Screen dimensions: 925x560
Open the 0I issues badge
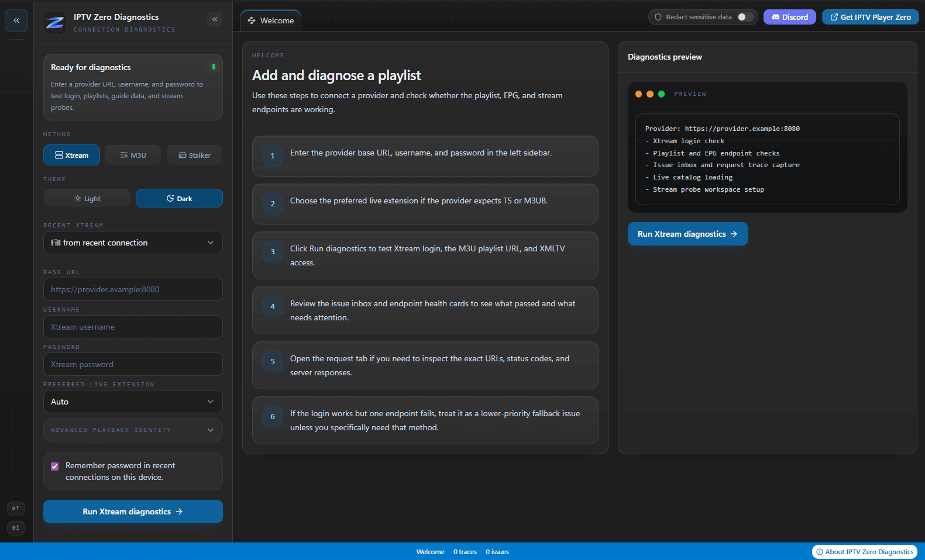[x=16, y=528]
